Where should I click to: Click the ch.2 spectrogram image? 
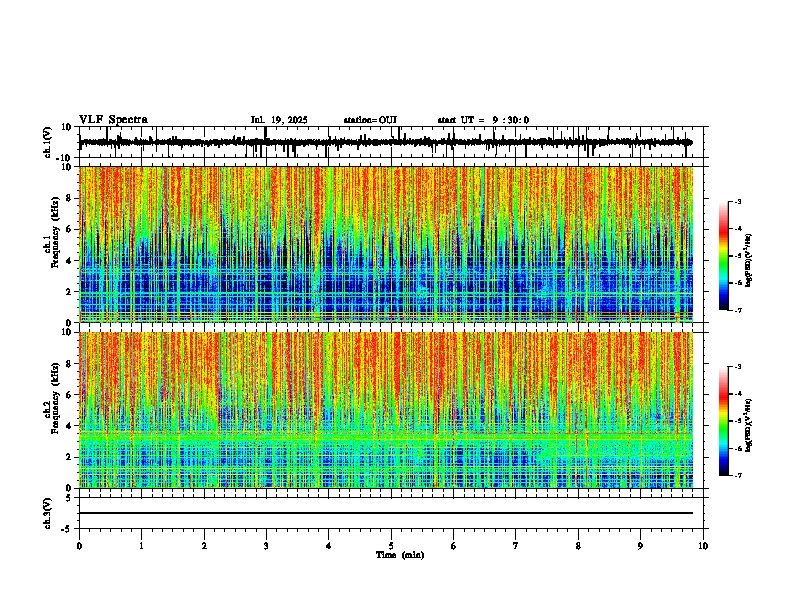pos(386,410)
